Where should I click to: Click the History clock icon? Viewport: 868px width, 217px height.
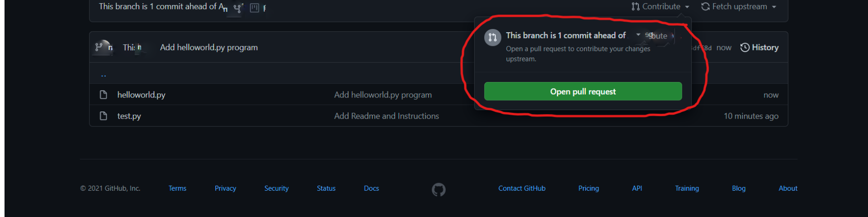click(745, 48)
